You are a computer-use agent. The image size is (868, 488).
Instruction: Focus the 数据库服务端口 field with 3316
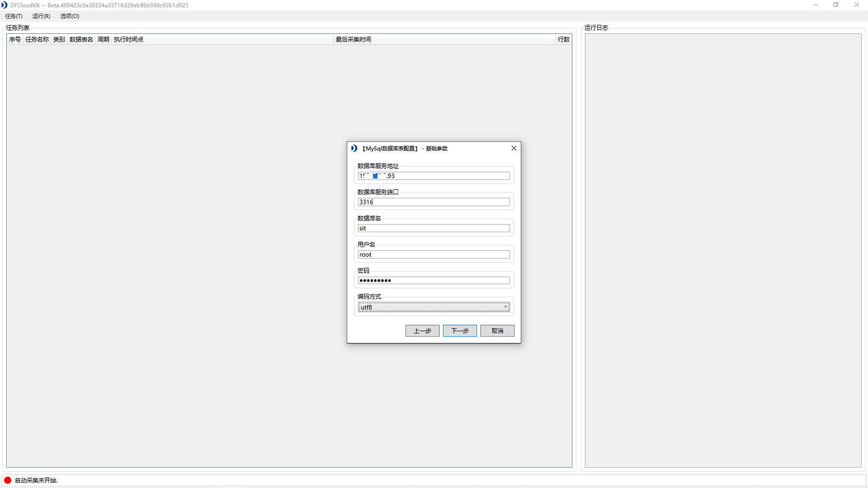[x=433, y=202]
